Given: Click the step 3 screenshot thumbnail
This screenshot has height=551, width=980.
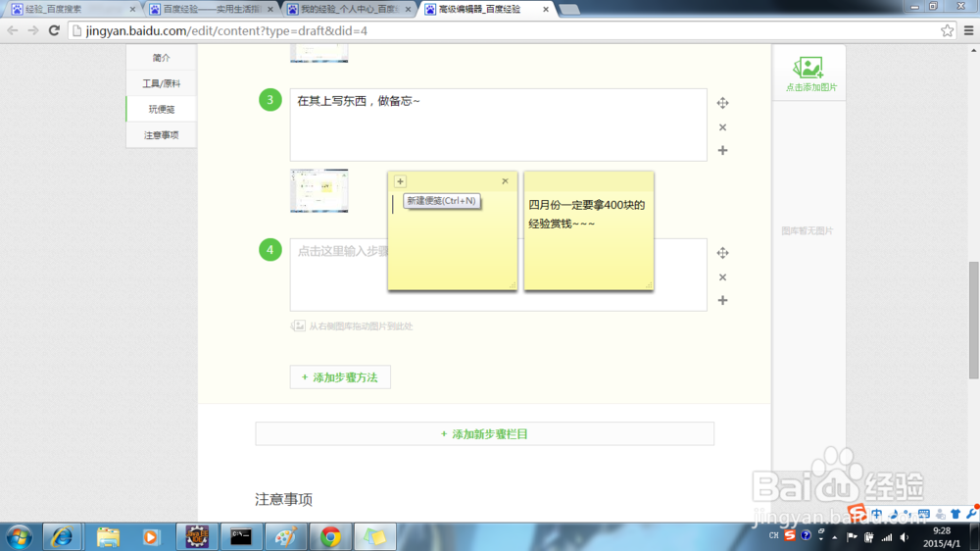Looking at the screenshot, I should [x=318, y=190].
